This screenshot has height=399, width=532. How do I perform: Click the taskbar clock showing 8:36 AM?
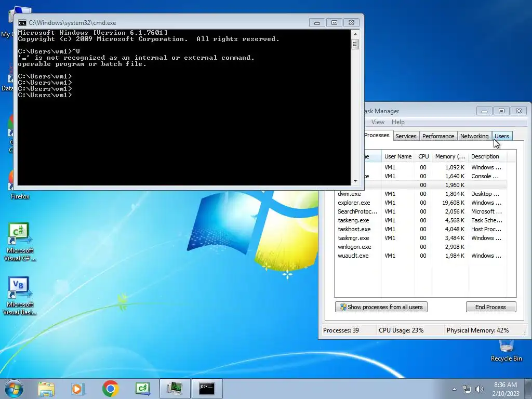pos(506,389)
